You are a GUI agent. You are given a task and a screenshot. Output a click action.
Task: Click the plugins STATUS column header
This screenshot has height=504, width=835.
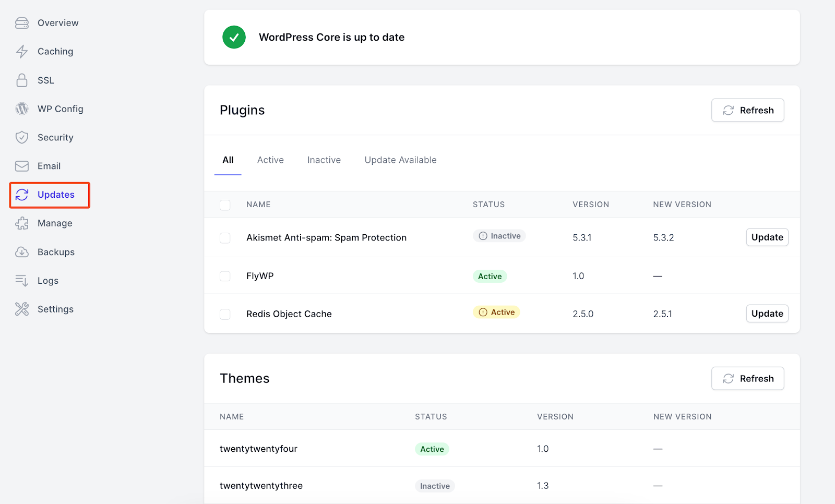click(x=488, y=205)
